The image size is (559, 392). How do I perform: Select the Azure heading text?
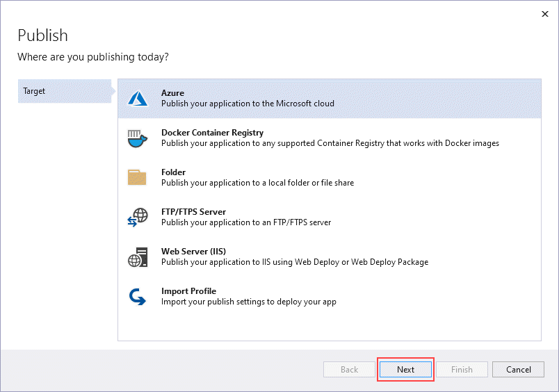click(172, 93)
